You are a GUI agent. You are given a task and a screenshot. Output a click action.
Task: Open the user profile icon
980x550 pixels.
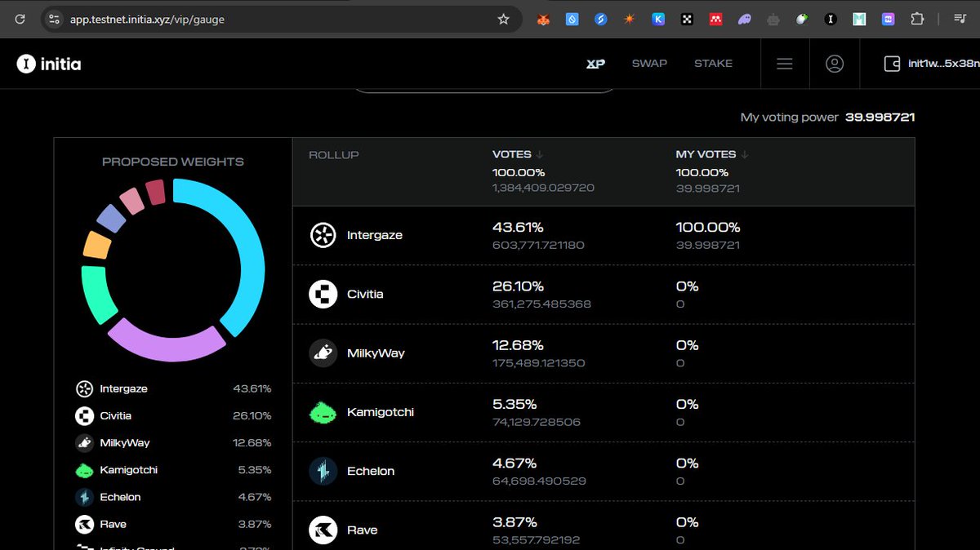click(x=835, y=64)
